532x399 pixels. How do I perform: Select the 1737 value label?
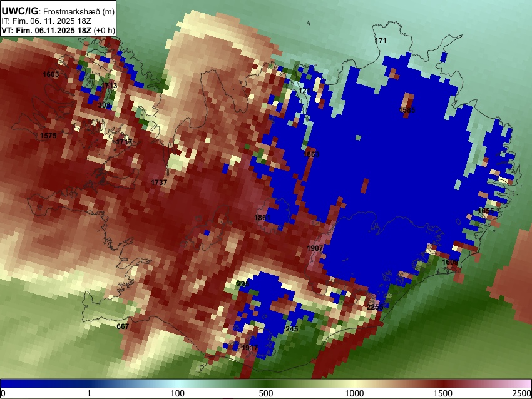click(x=159, y=183)
